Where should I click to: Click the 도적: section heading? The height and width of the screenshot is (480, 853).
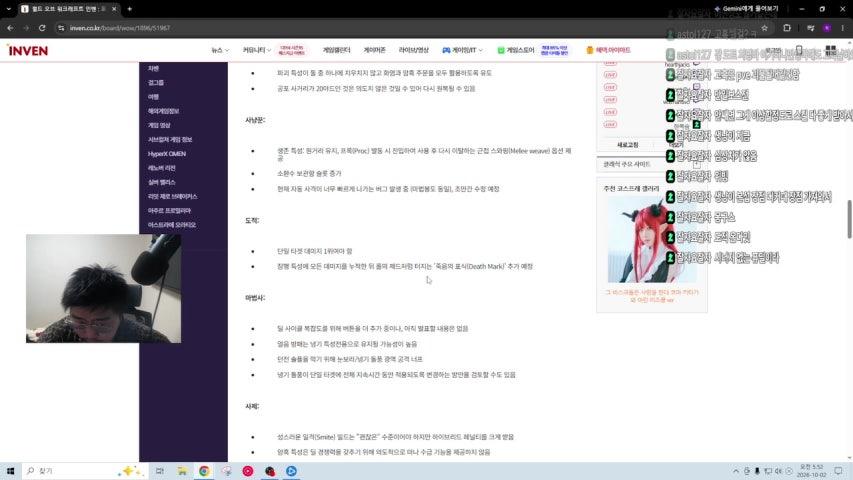click(x=252, y=220)
